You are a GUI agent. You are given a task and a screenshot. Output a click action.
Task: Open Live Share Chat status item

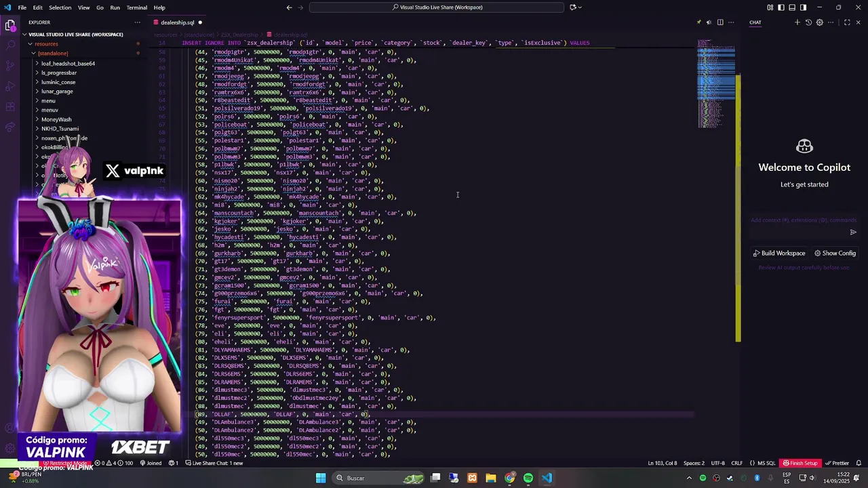pyautogui.click(x=214, y=464)
